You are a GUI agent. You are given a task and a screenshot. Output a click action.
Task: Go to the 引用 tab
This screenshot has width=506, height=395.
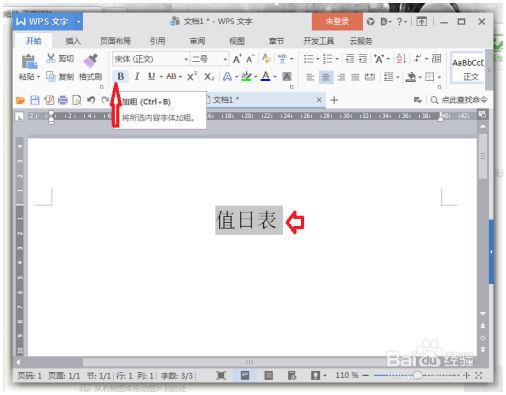tap(157, 41)
